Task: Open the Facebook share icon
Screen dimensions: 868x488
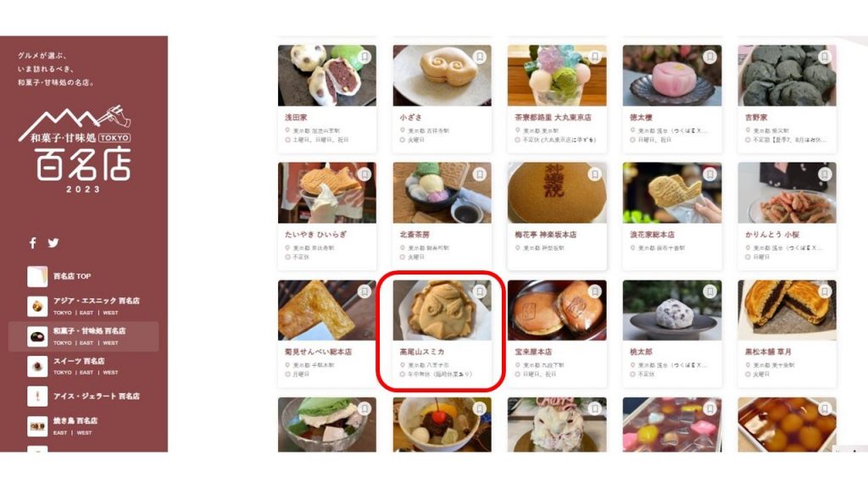Action: pyautogui.click(x=33, y=243)
